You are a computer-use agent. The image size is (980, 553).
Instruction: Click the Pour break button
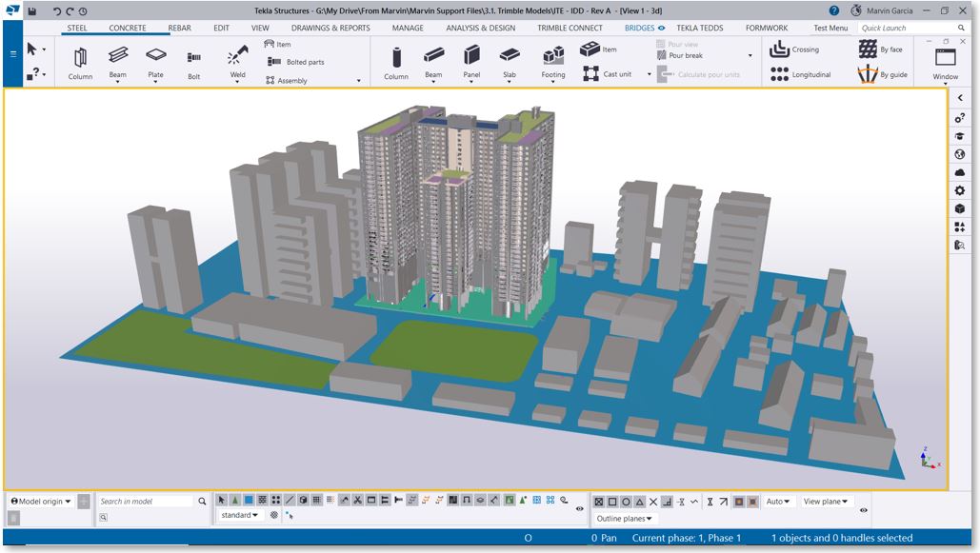[x=685, y=56]
